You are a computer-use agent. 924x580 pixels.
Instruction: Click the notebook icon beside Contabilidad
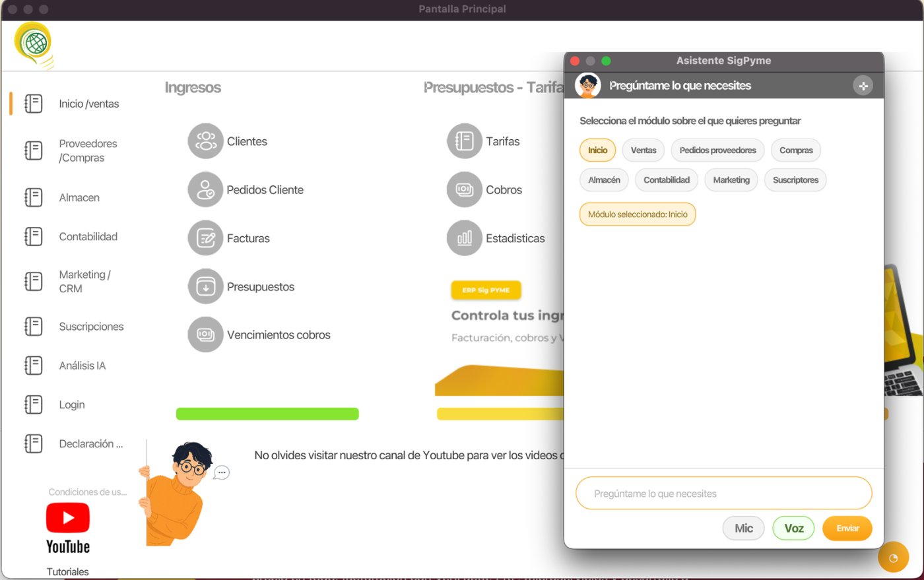33,236
